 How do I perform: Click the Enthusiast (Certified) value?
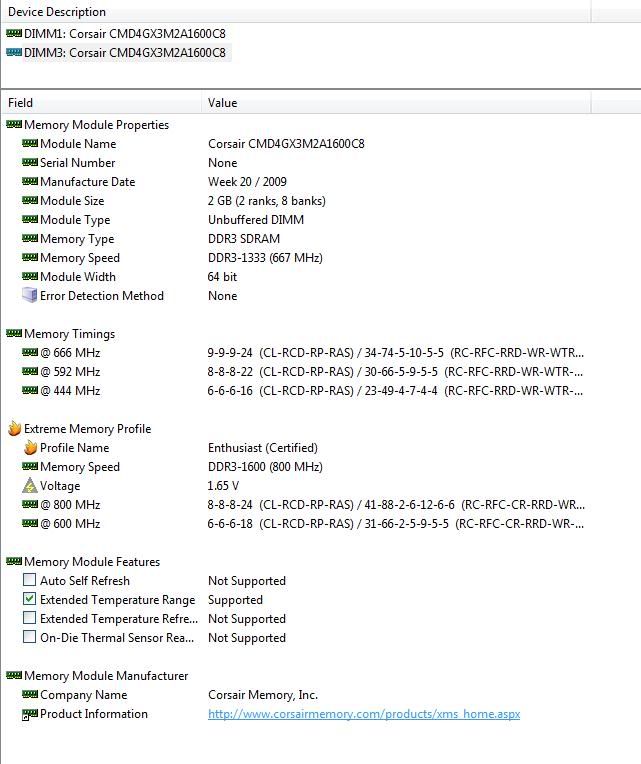click(263, 448)
